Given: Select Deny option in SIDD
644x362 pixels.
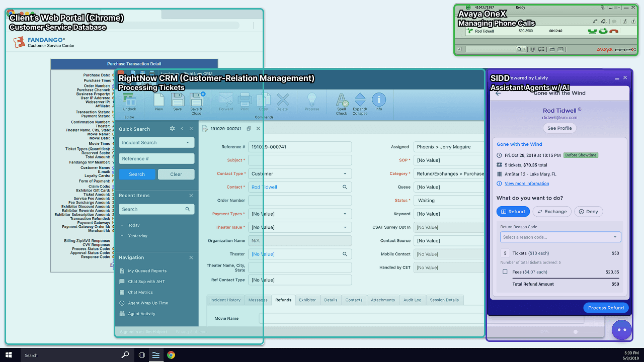Looking at the screenshot, I should click(588, 212).
